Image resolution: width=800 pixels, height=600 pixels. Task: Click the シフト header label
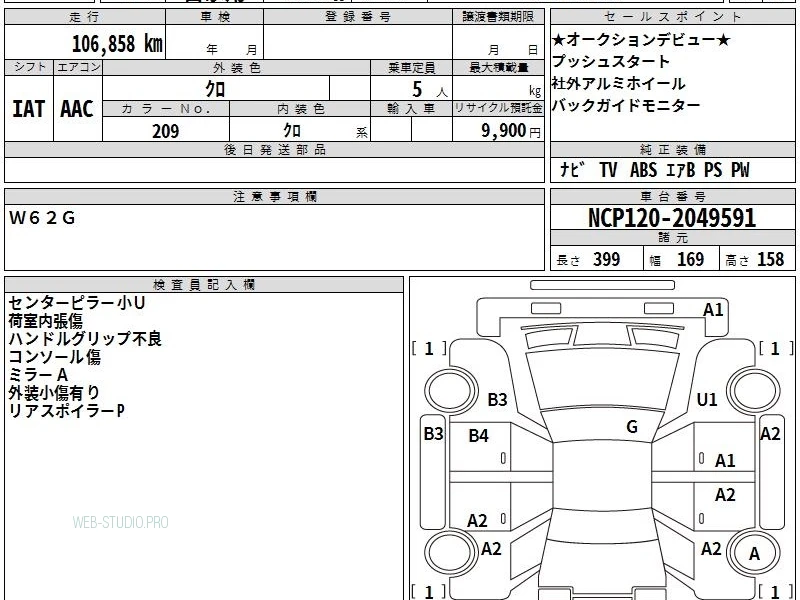29,67
